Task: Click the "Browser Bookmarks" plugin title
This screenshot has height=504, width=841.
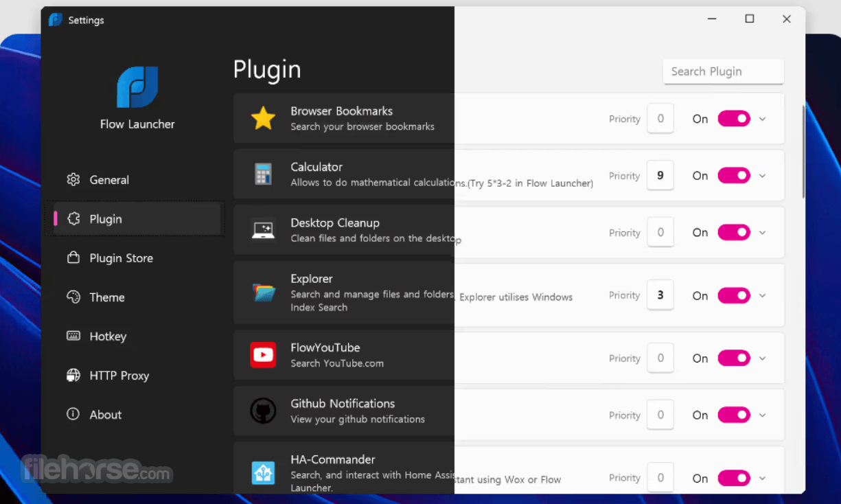Action: 341,111
